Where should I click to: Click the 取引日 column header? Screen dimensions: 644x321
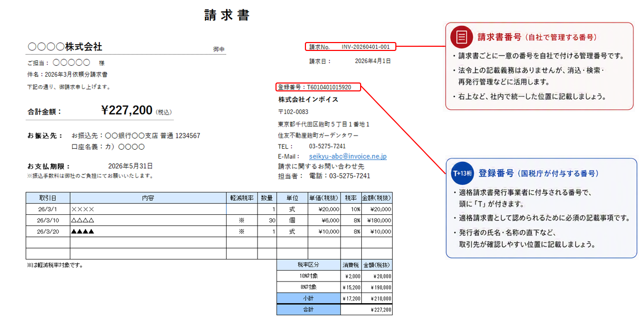(x=47, y=198)
